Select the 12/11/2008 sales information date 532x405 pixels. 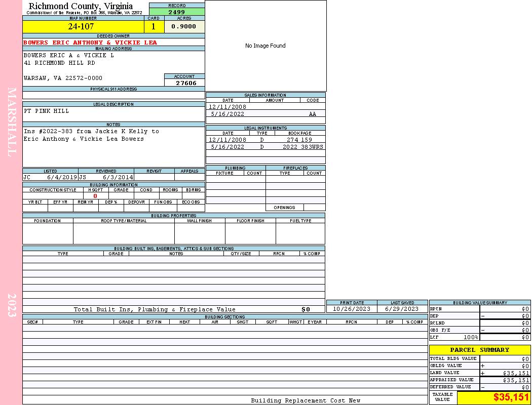[x=227, y=107]
